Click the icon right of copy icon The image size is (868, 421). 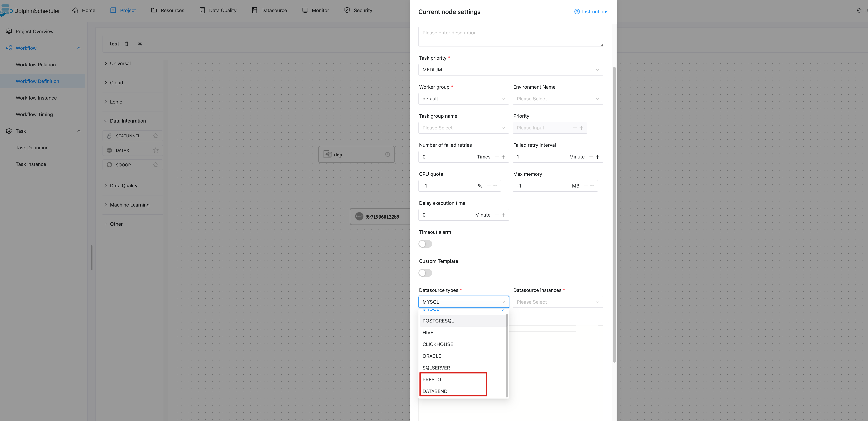[140, 44]
